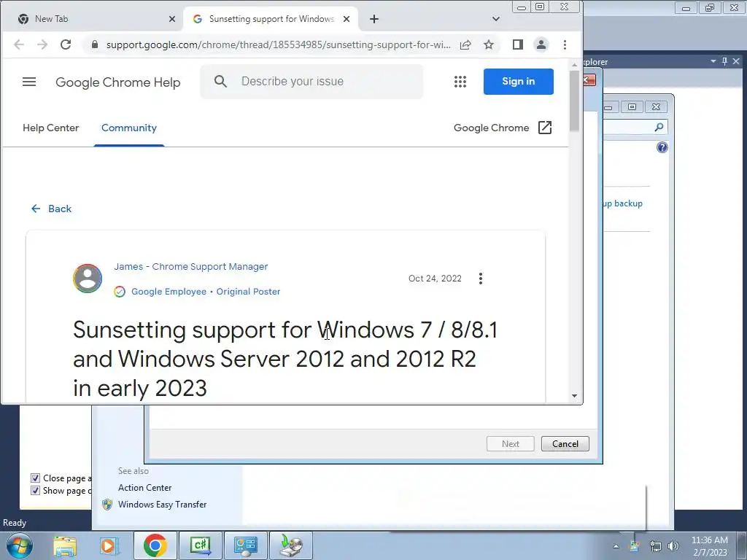Viewport: 747px width, 560px height.
Task: Open Windows Media Player from taskbar
Action: [x=109, y=545]
